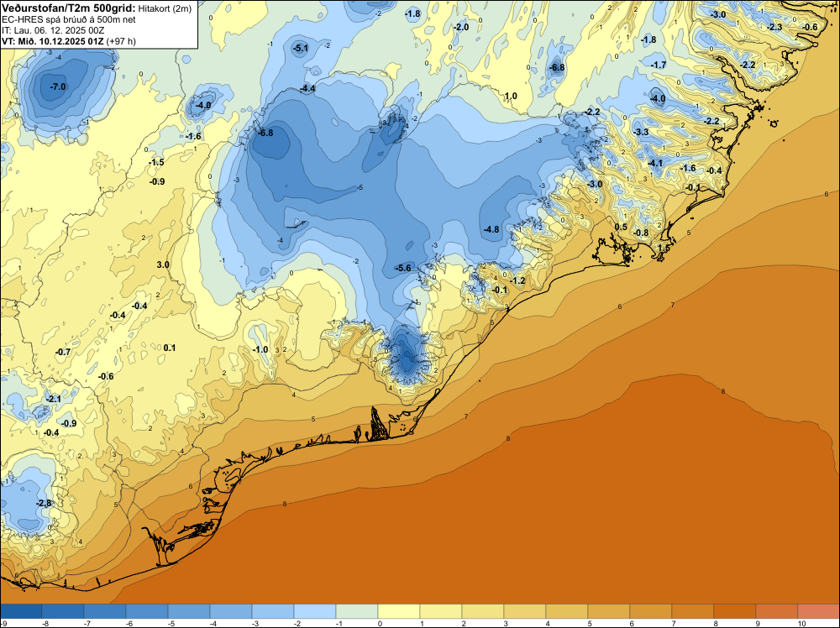The image size is (840, 628).
Task: Click the legend color band between 4 and 5
Action: click(x=567, y=611)
